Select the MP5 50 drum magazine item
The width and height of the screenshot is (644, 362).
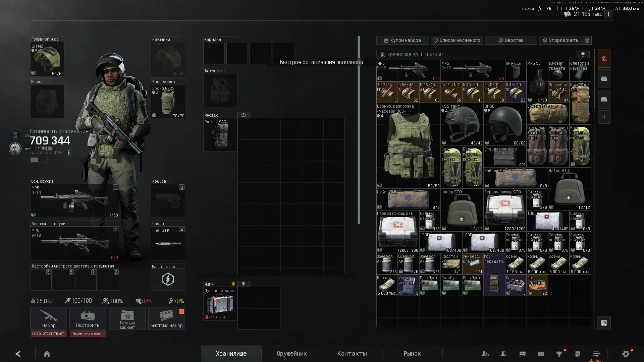coord(537,81)
